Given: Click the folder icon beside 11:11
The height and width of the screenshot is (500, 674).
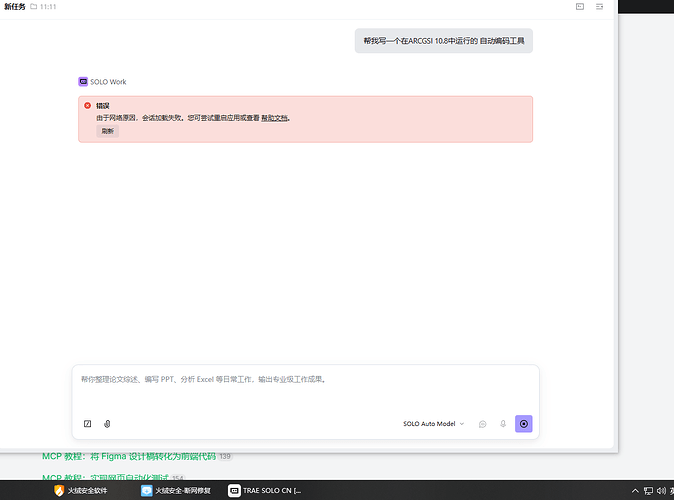Looking at the screenshot, I should point(34,6).
